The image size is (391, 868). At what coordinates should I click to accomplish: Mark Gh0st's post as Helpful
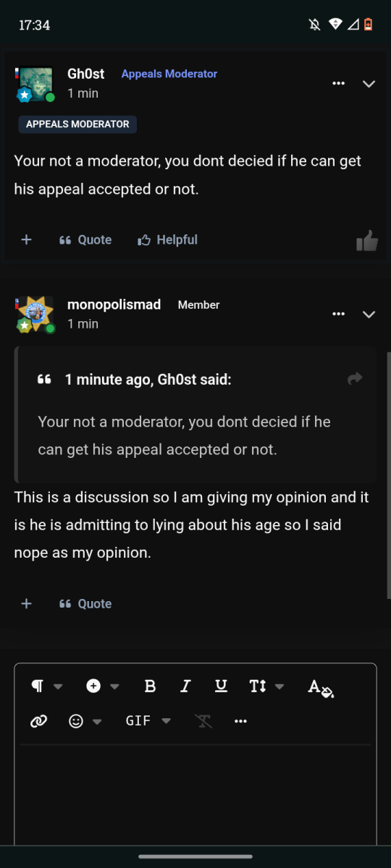tap(167, 240)
